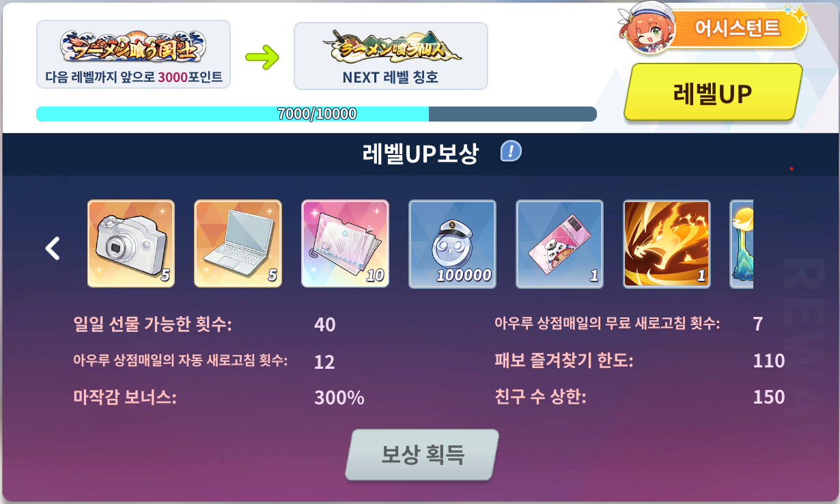The height and width of the screenshot is (504, 840).
Task: Click the 레벨UP보상 section header
Action: coord(420,154)
